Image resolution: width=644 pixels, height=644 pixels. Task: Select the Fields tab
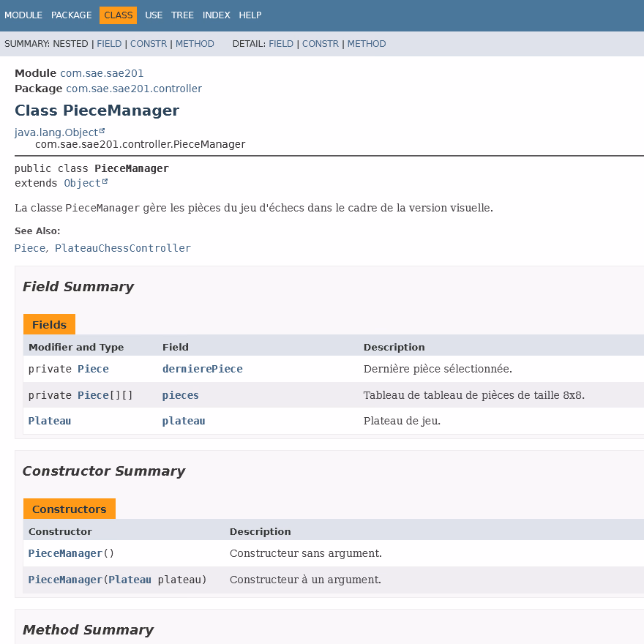click(x=49, y=325)
